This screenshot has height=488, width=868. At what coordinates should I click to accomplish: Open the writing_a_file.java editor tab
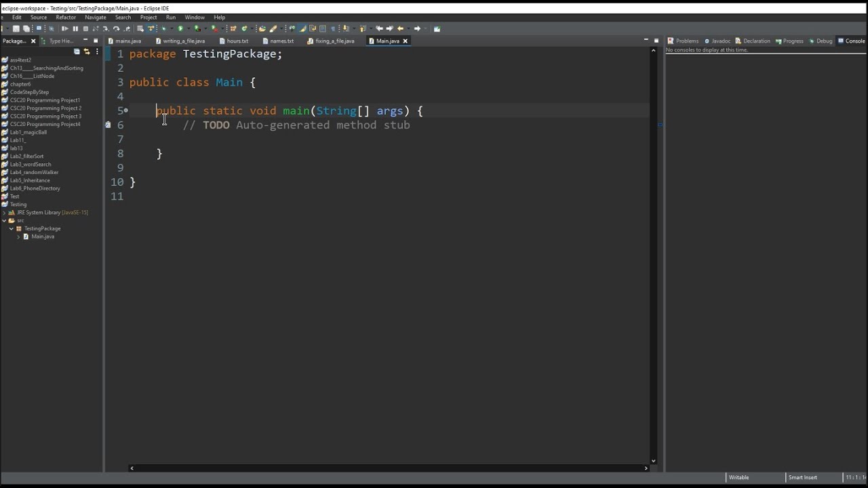[x=180, y=41]
